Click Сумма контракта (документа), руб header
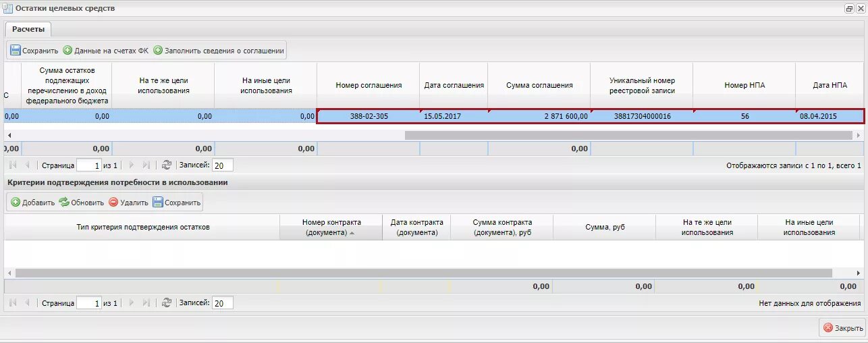This screenshot has width=868, height=343. click(x=502, y=227)
